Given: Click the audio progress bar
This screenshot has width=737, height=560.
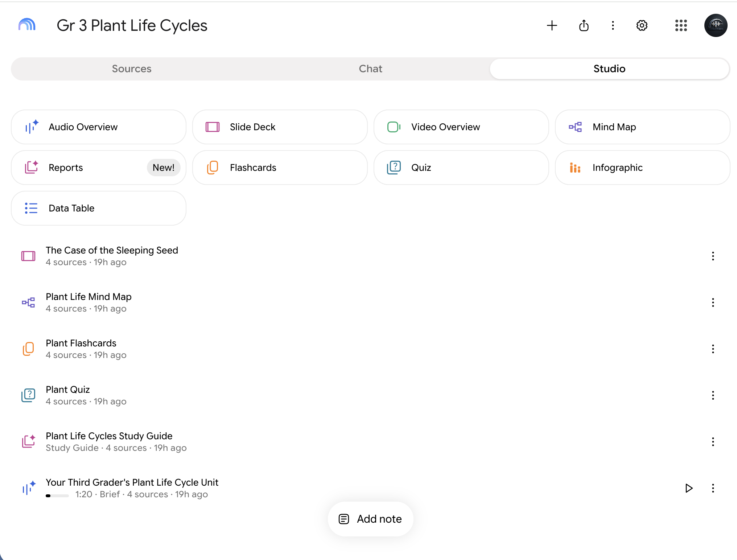Looking at the screenshot, I should point(57,496).
